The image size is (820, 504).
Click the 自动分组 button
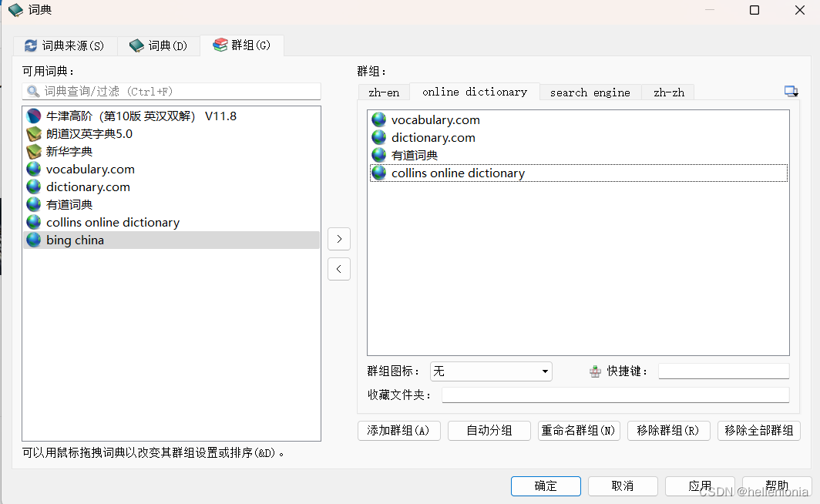[489, 431]
